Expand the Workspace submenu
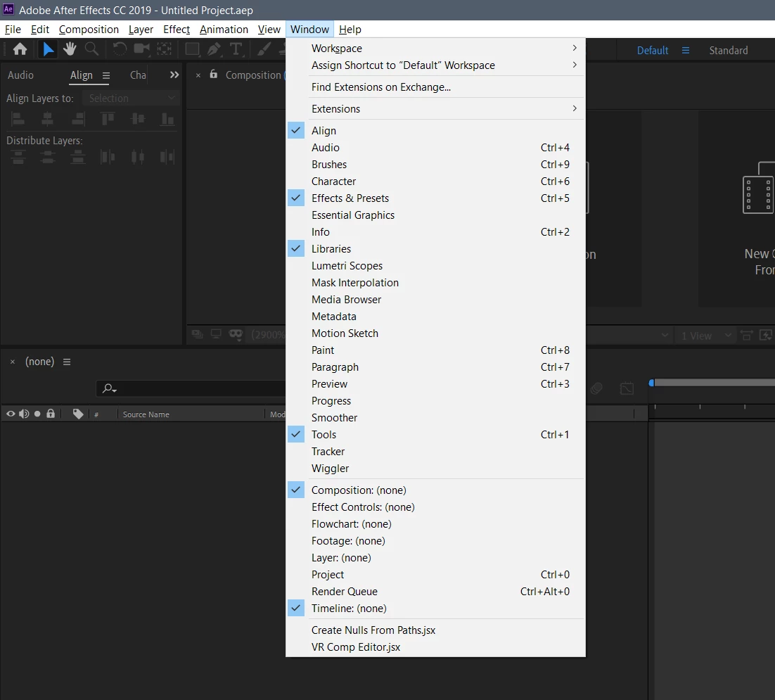 click(x=435, y=49)
